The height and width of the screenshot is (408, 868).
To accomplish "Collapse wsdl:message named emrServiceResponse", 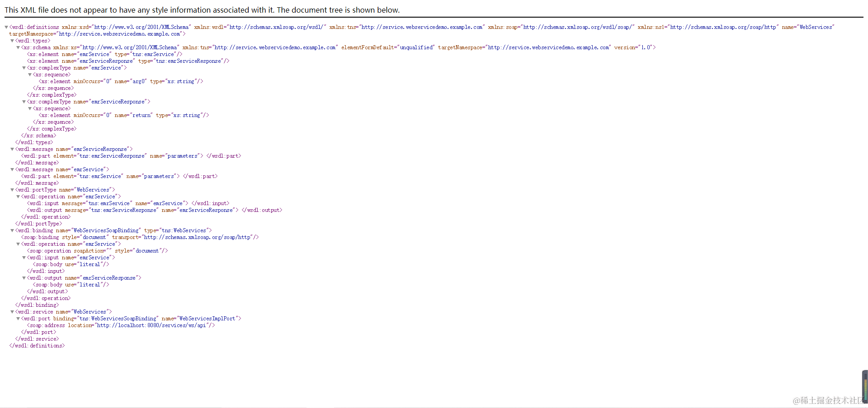I will pyautogui.click(x=12, y=149).
